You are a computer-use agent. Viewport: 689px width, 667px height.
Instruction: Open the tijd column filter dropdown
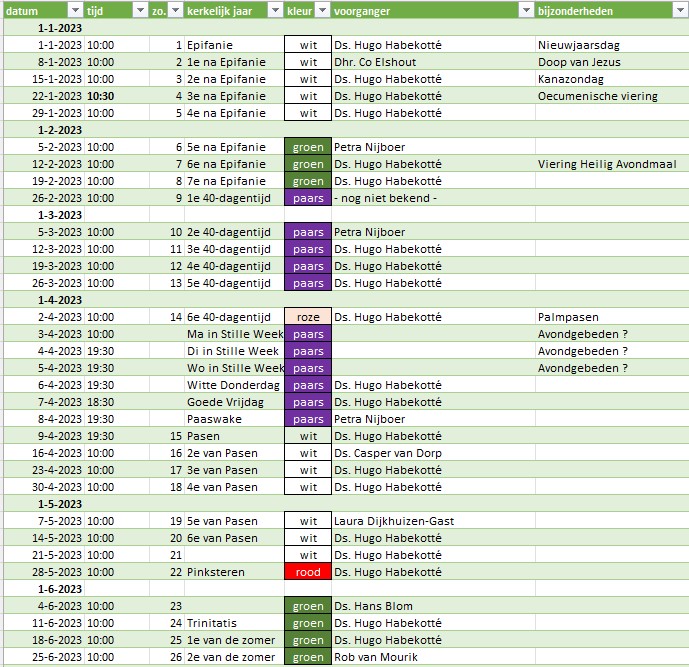tap(140, 11)
